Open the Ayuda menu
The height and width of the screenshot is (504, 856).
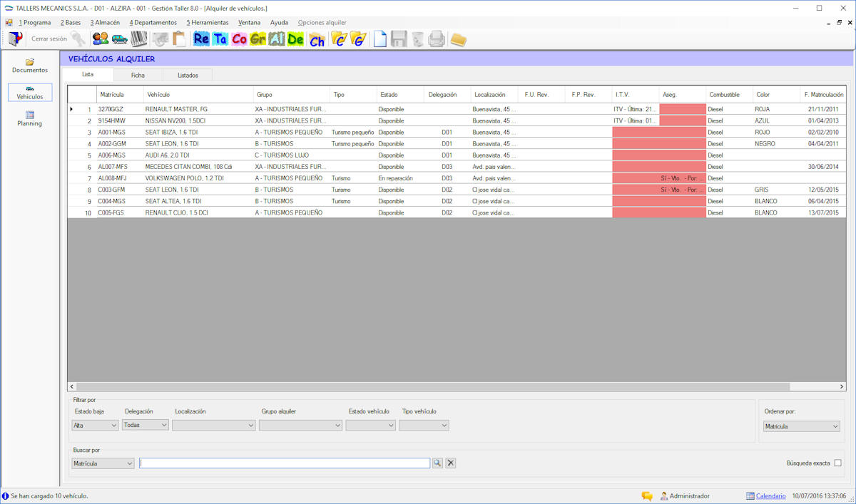279,22
